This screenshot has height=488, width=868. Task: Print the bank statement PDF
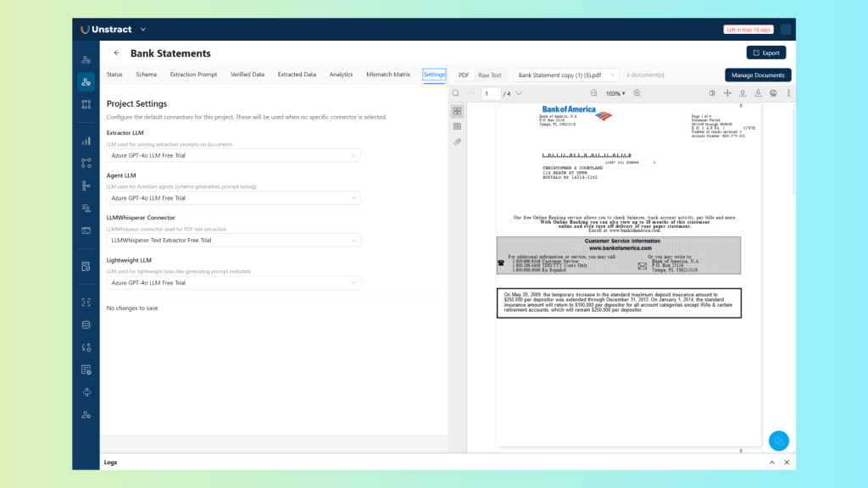[x=773, y=93]
